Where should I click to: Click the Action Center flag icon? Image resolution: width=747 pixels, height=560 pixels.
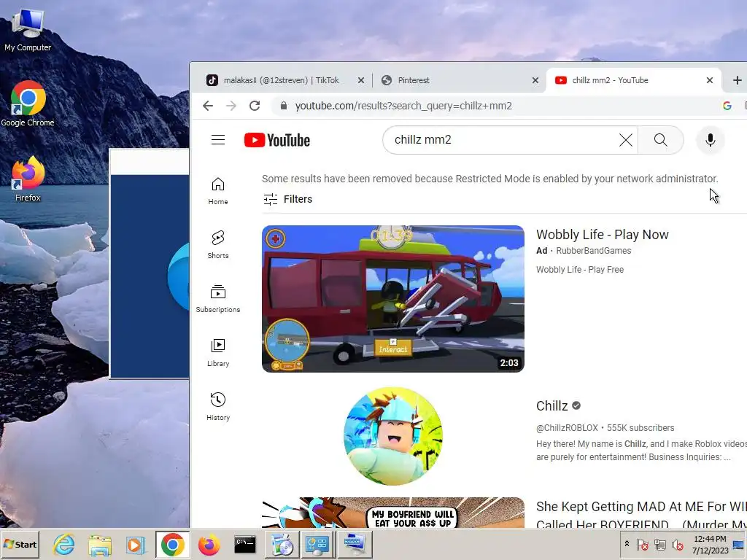pos(642,544)
